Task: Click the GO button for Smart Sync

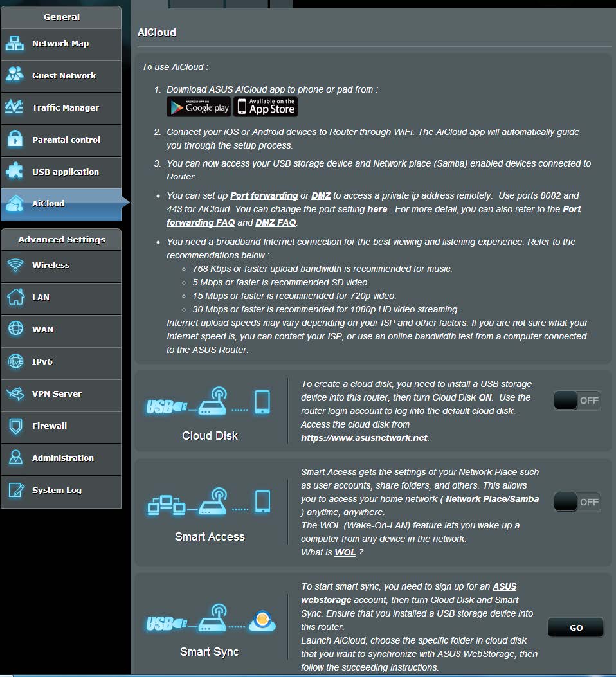Action: tap(576, 627)
